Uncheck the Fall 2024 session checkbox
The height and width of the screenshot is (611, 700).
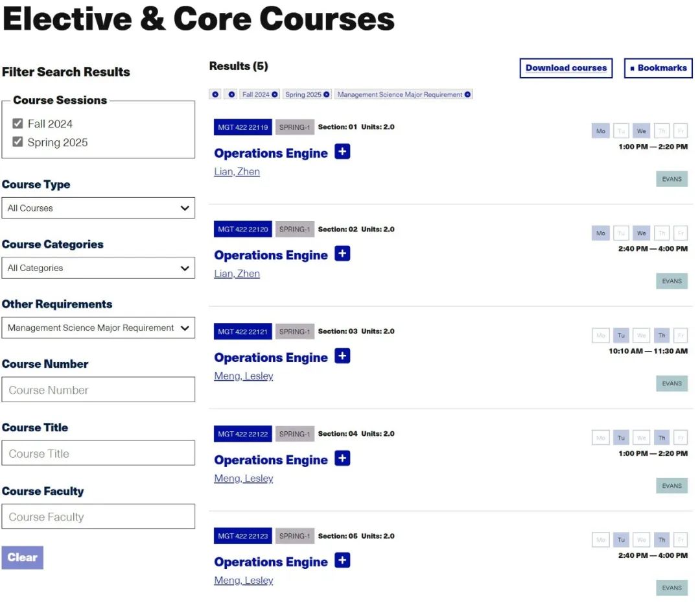click(x=18, y=123)
